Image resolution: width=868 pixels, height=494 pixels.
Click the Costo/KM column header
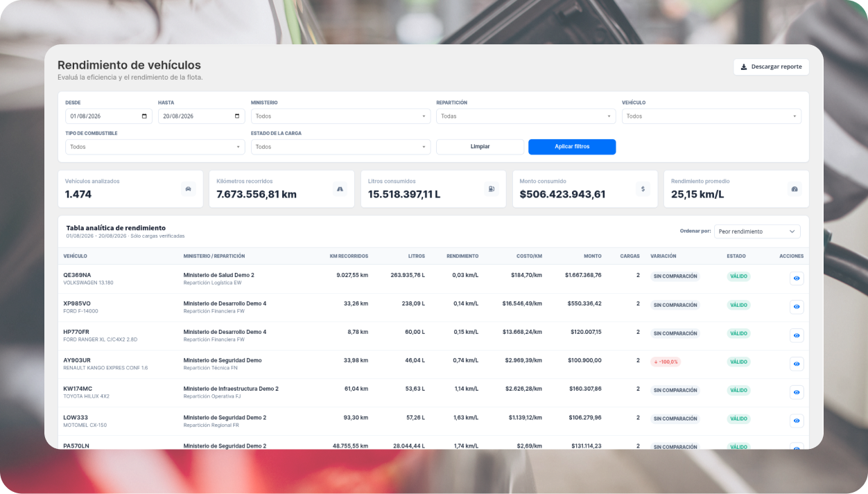(529, 256)
